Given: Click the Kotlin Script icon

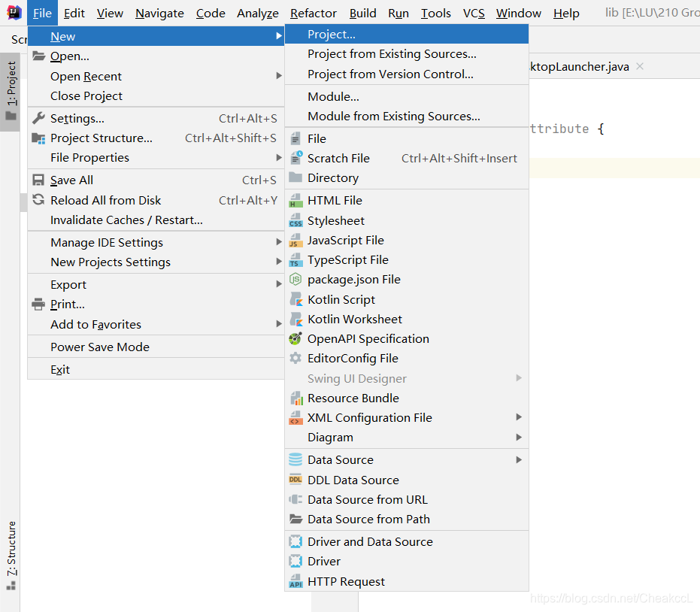Looking at the screenshot, I should point(296,299).
